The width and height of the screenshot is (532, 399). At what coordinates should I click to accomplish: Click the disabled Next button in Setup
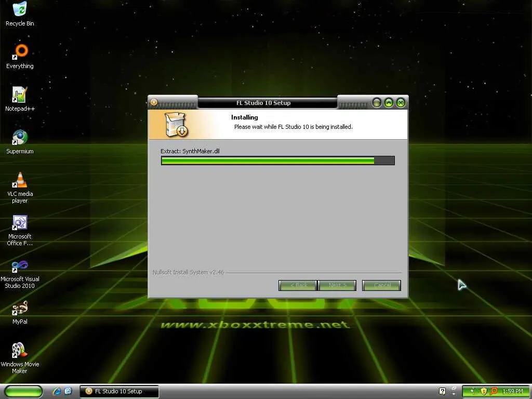337,285
